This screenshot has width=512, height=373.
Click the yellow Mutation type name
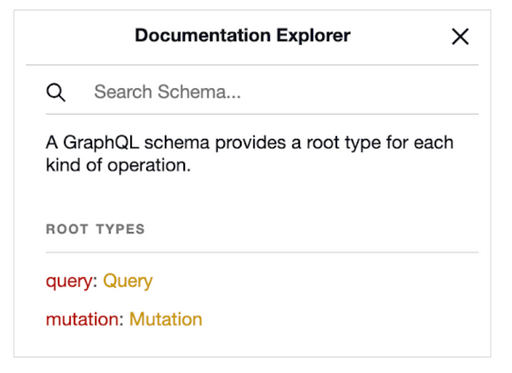166,319
